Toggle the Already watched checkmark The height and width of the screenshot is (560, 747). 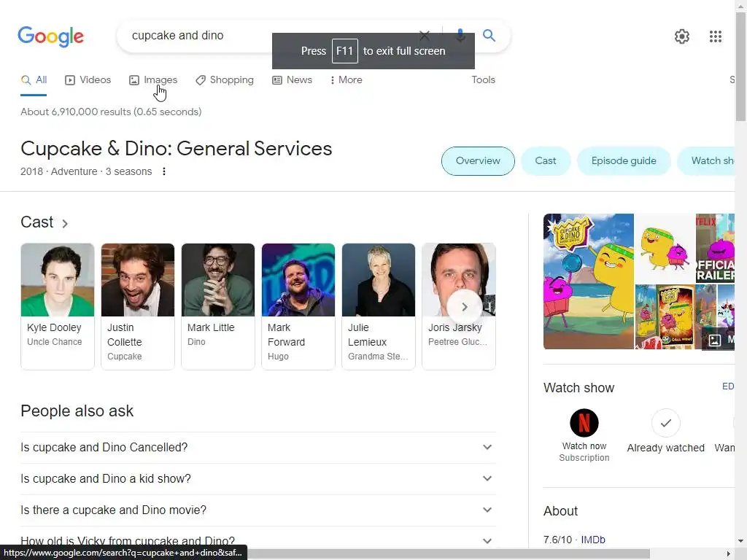pos(665,423)
